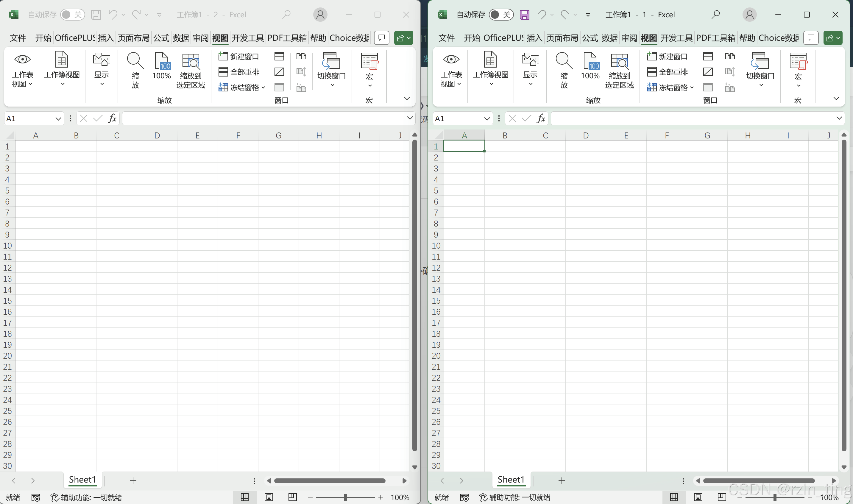
Task: Open the File menu in left window
Action: (x=18, y=38)
